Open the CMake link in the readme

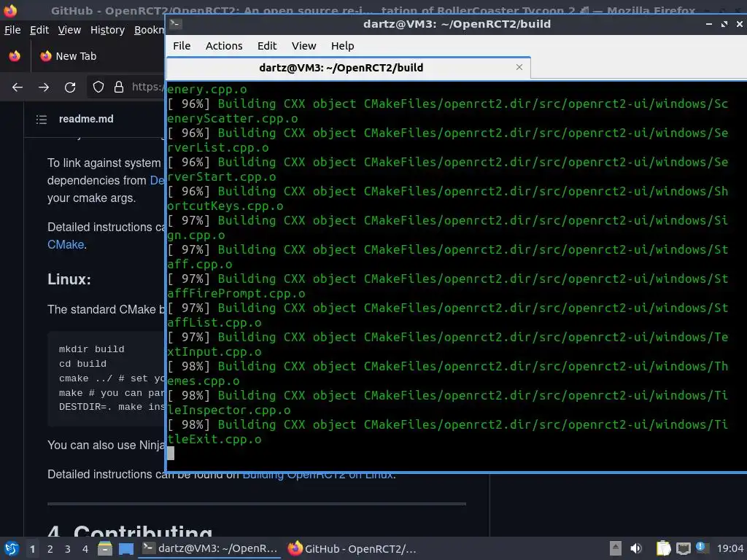point(66,245)
